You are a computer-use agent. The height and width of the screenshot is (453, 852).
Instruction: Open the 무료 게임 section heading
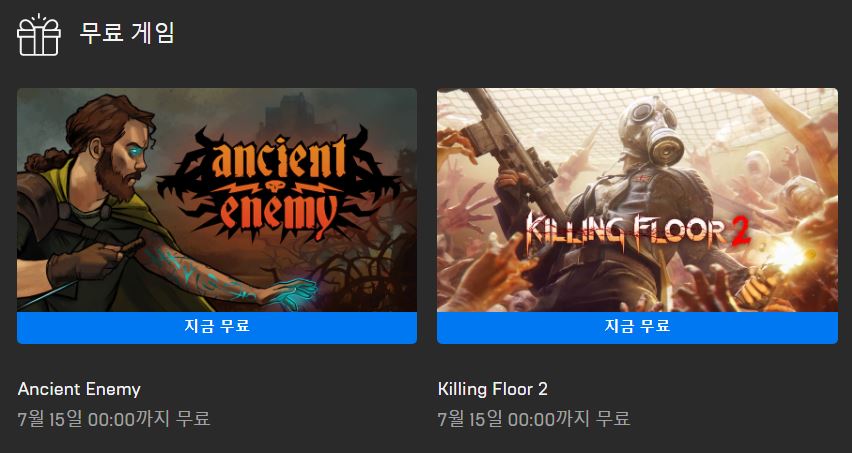[127, 33]
